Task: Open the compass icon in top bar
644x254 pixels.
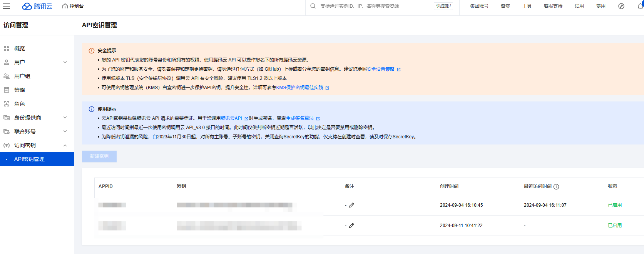Action: [621, 6]
